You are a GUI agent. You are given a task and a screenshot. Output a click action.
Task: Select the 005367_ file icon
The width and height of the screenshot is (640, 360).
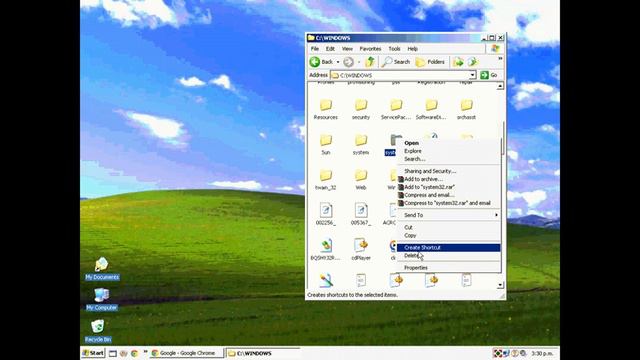[x=361, y=211]
